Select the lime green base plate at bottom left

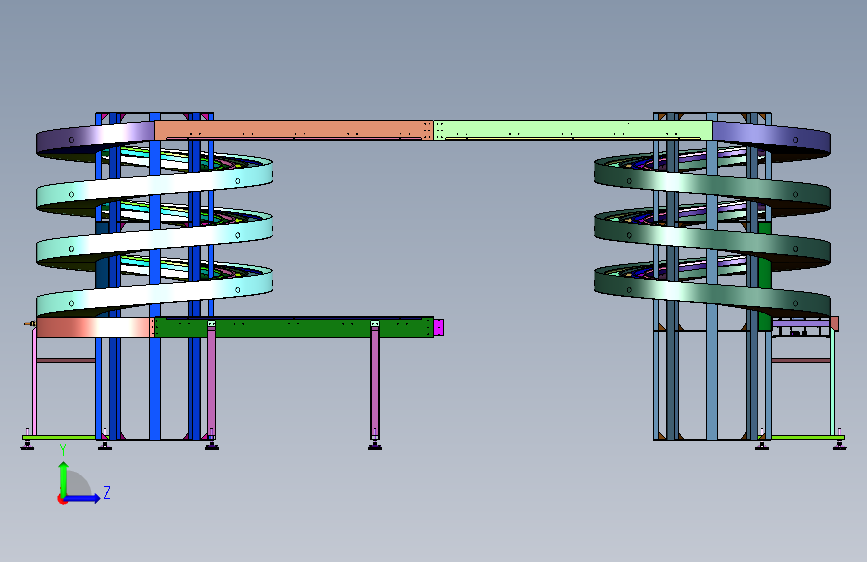click(59, 438)
